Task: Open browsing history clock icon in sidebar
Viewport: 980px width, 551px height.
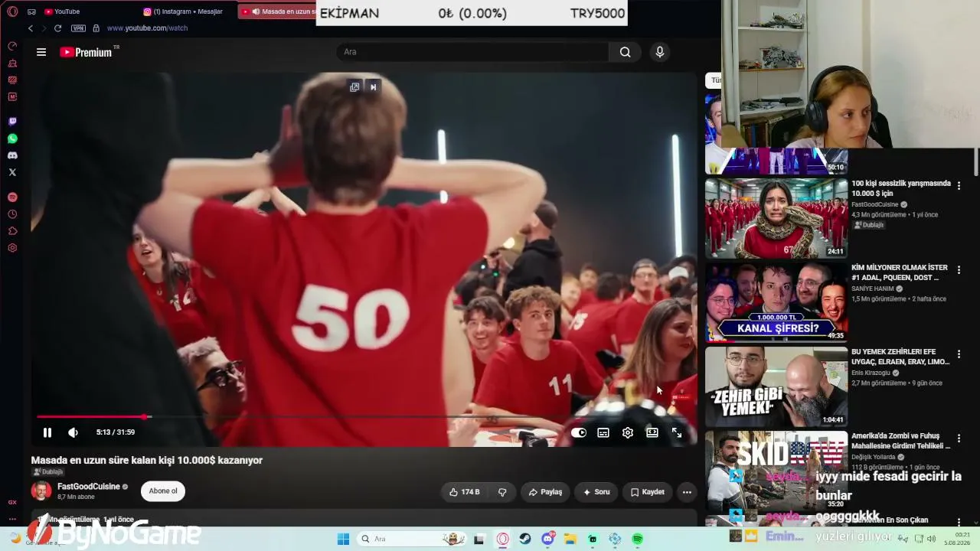Action: pyautogui.click(x=12, y=214)
